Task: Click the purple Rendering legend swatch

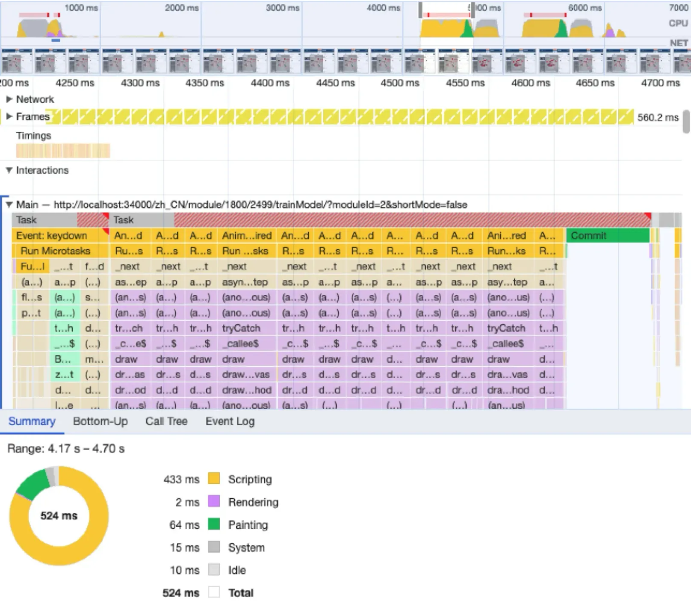Action: click(x=213, y=501)
